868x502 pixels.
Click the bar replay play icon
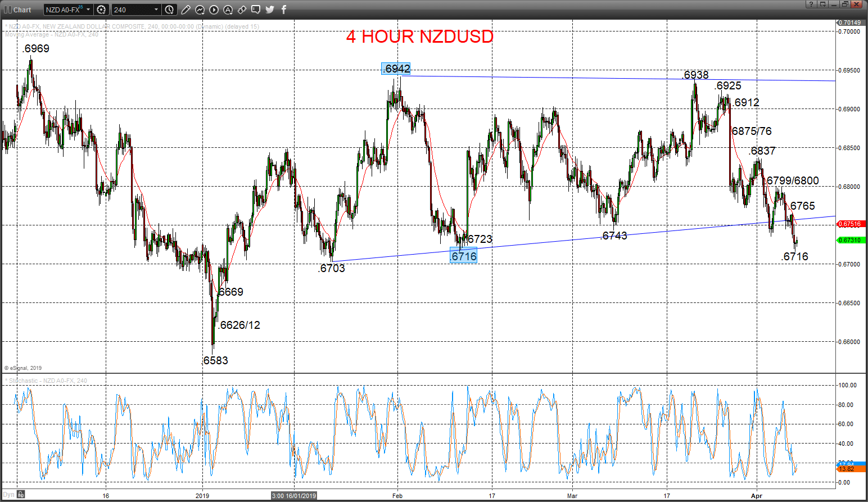tap(214, 10)
